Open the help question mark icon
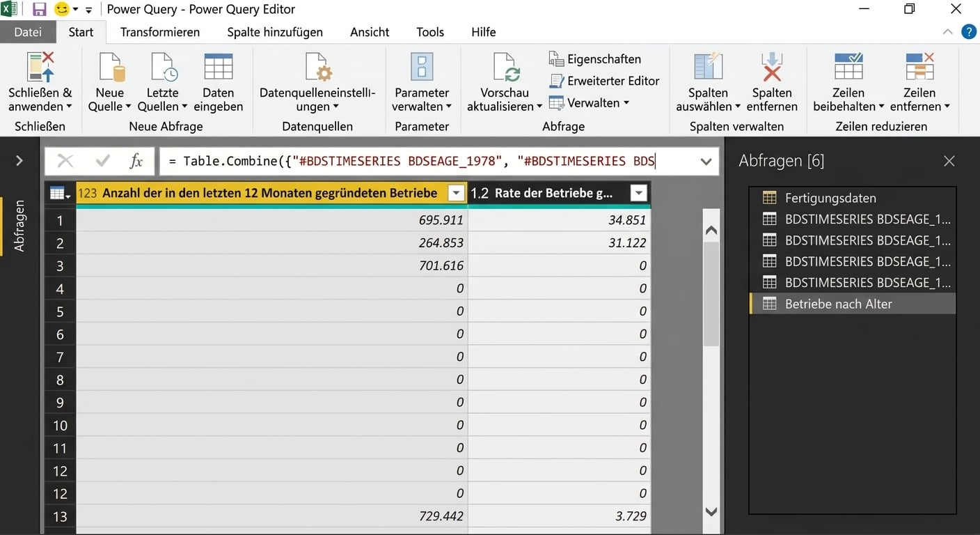Screen dimensions: 980x535 click(x=968, y=32)
